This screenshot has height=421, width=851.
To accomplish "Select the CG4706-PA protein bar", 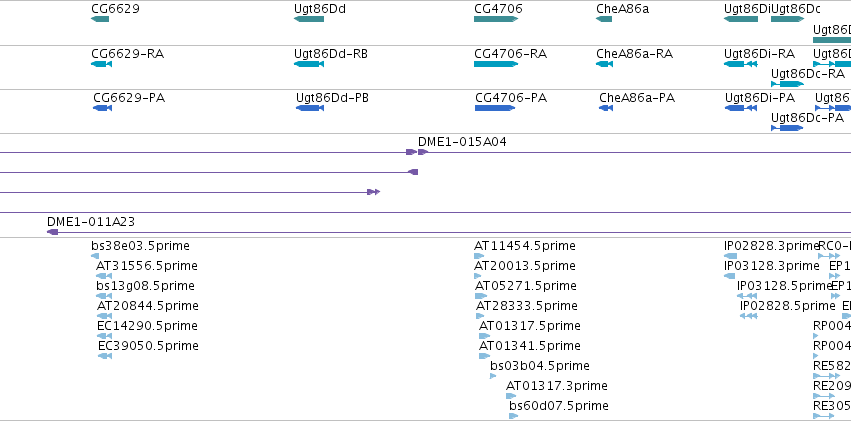I will [495, 108].
